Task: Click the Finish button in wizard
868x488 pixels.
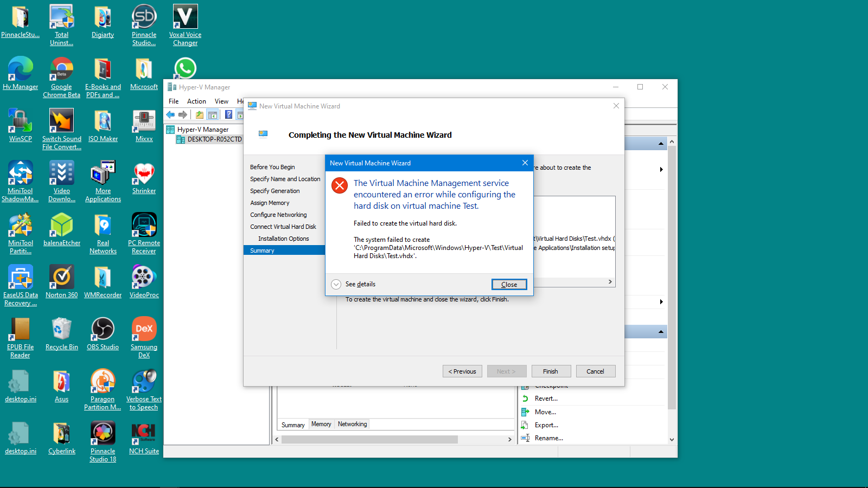Action: coord(551,371)
